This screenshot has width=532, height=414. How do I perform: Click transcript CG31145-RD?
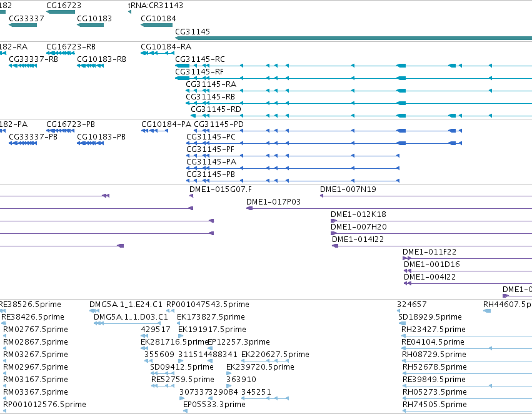(216, 109)
